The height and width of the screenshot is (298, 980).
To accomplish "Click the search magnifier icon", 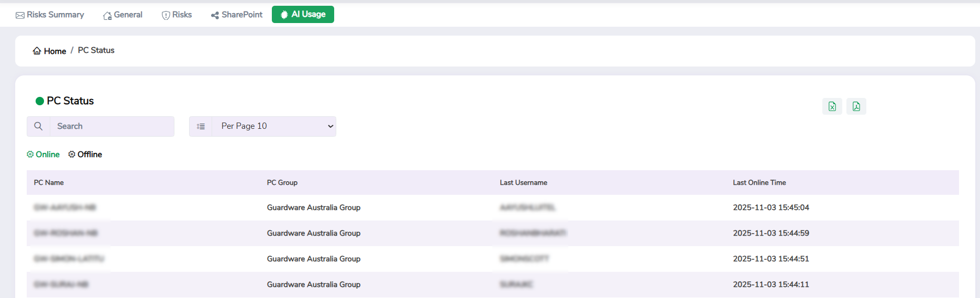I will tap(38, 126).
